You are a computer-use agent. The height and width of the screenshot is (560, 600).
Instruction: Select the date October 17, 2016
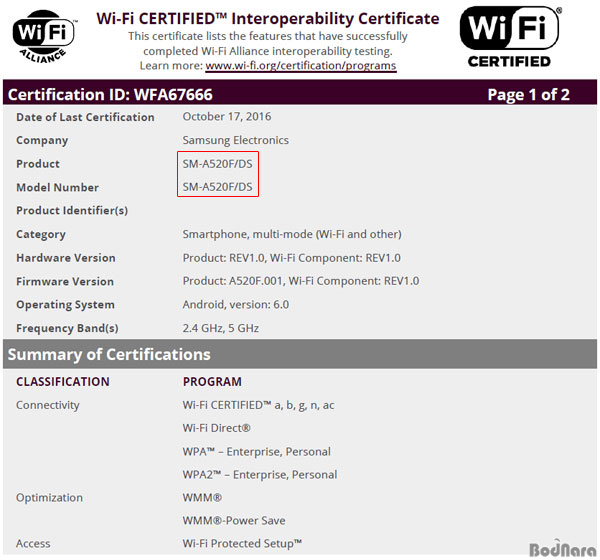[227, 116]
